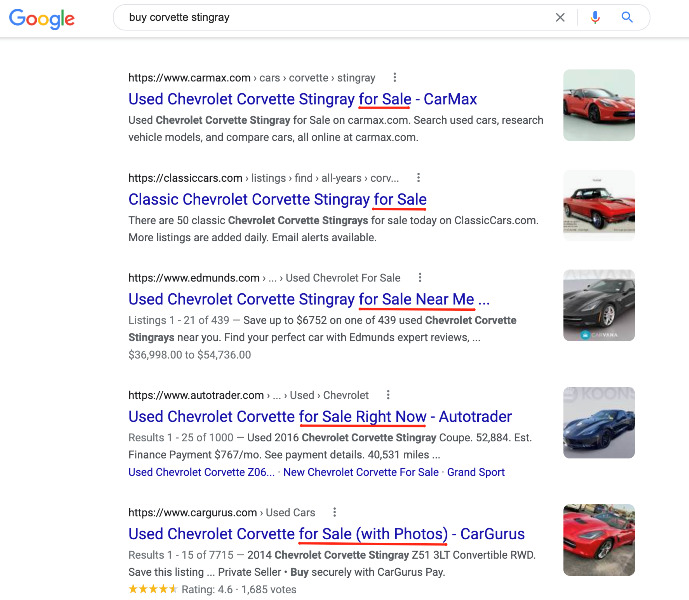
Task: Focus the 'buy corvette stingray' search box
Action: click(334, 18)
